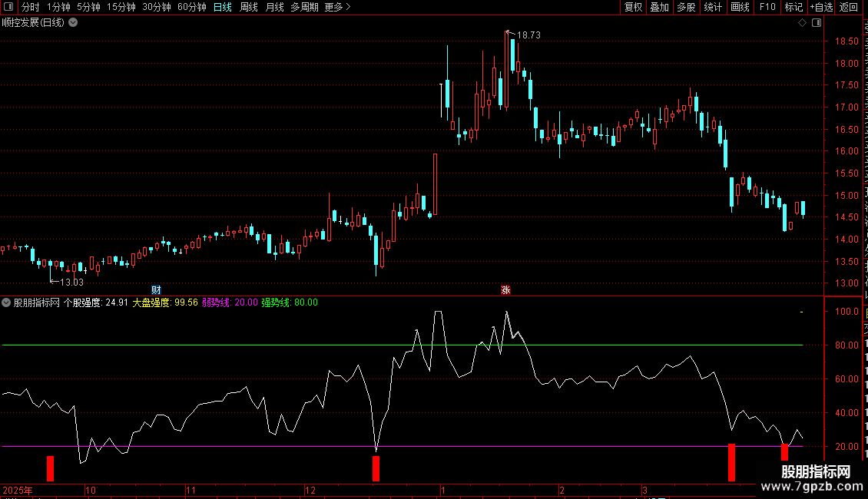Switch to 月线 monthly chart
This screenshot has width=868, height=499.
[x=274, y=7]
